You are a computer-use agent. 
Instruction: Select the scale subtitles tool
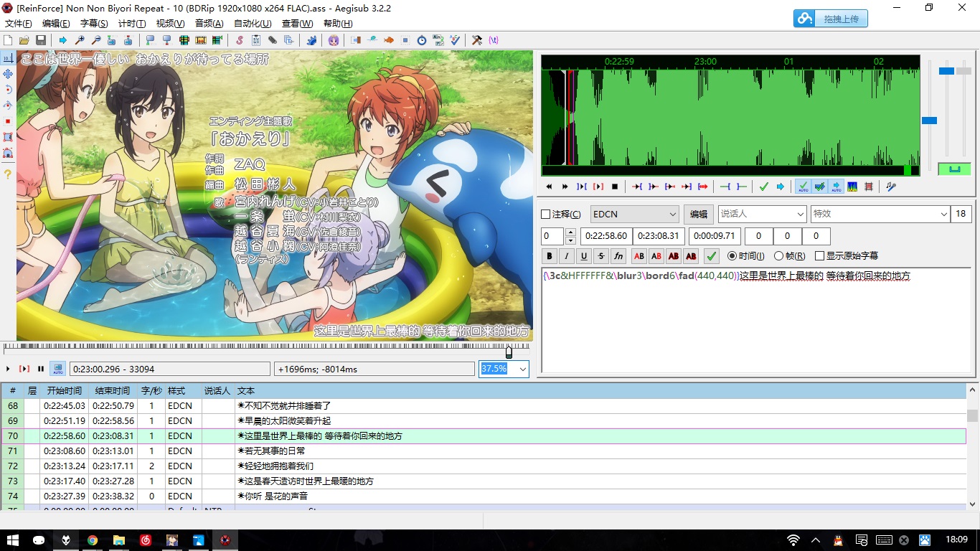click(x=8, y=121)
